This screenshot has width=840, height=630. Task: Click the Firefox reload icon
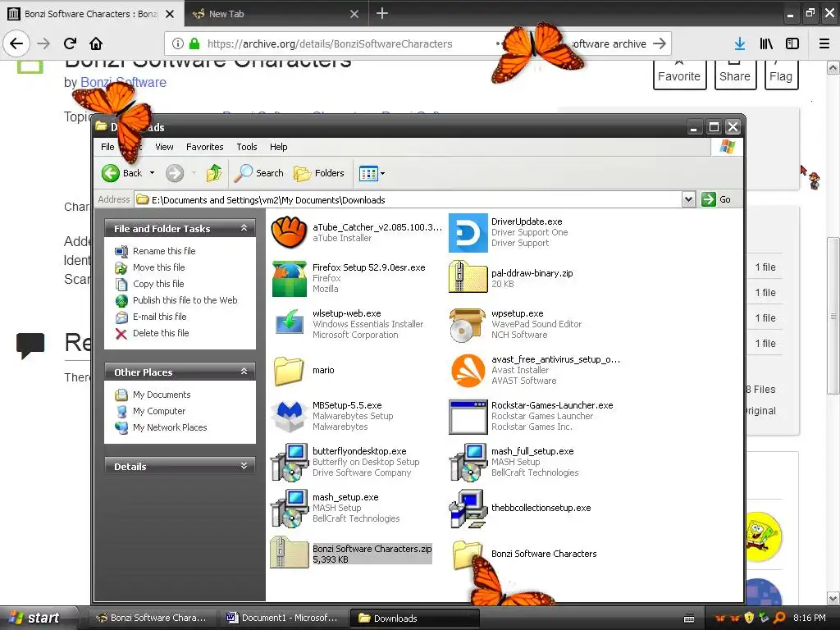(x=70, y=43)
